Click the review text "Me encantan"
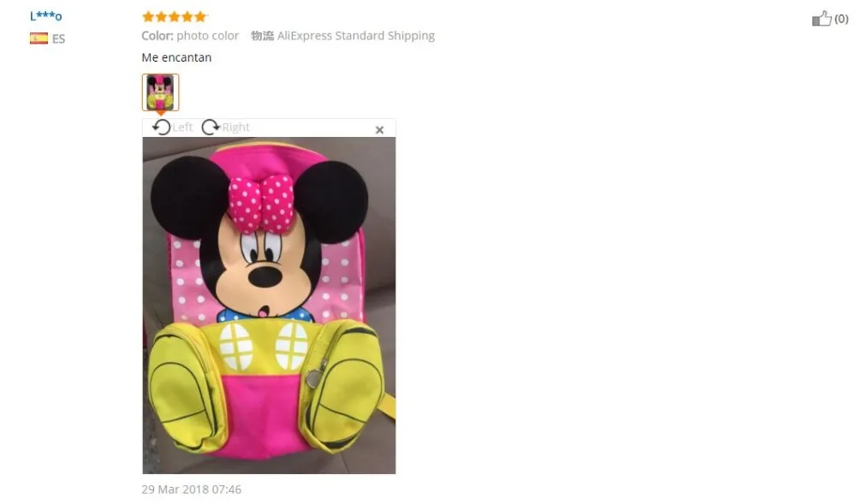 click(x=176, y=57)
